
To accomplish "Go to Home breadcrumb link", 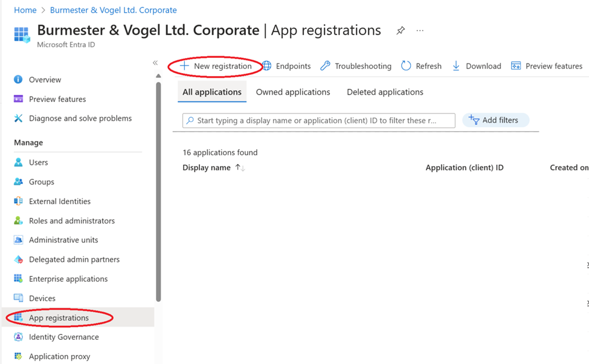I will (x=25, y=10).
